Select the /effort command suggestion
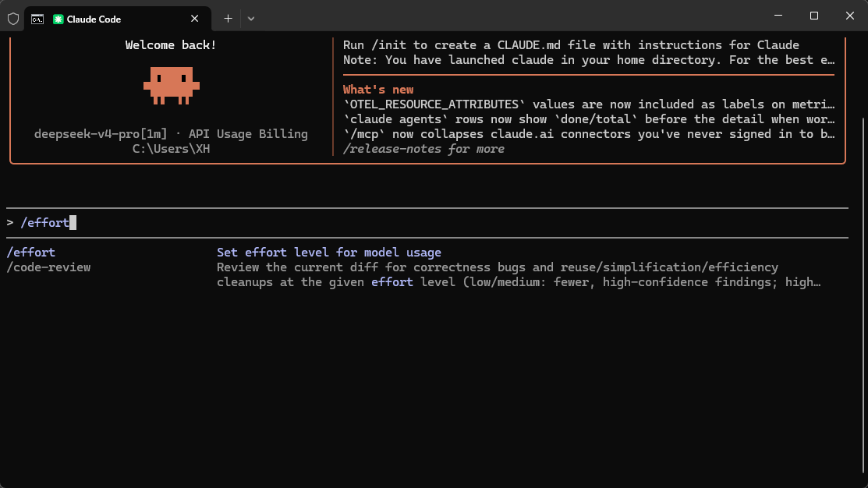868x488 pixels. click(x=31, y=253)
